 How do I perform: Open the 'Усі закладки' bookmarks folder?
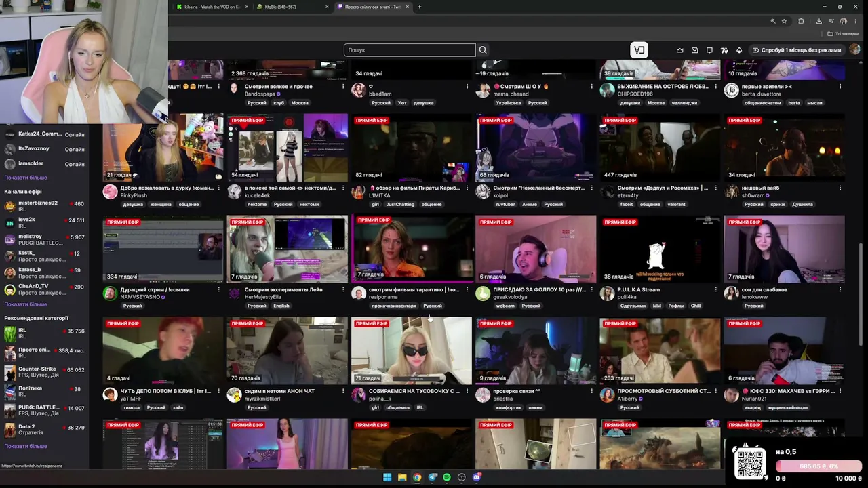[x=843, y=33]
